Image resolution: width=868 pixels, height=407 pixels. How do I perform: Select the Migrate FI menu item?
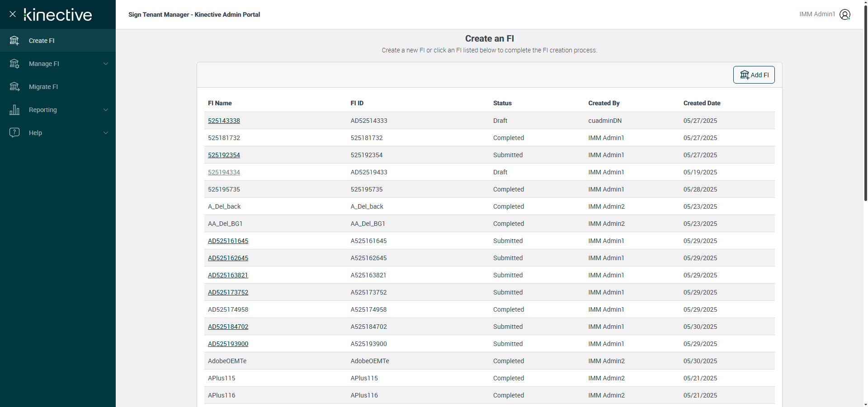pyautogui.click(x=58, y=87)
